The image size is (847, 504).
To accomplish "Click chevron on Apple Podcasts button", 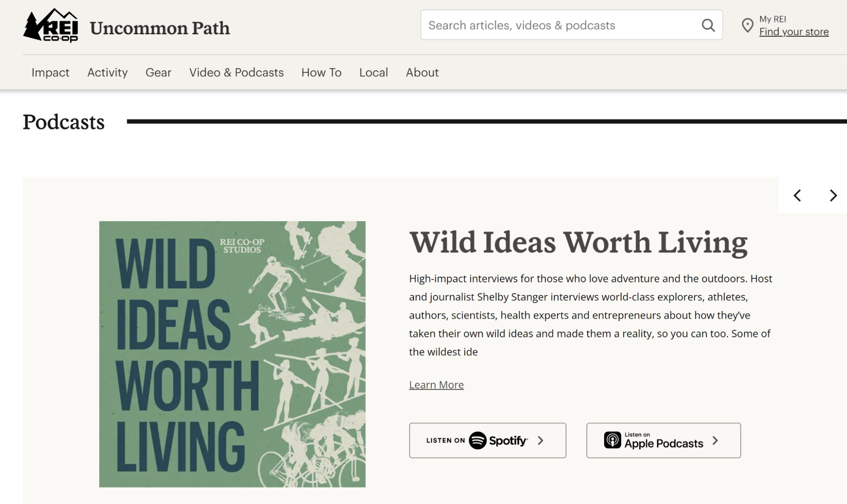I will [716, 440].
